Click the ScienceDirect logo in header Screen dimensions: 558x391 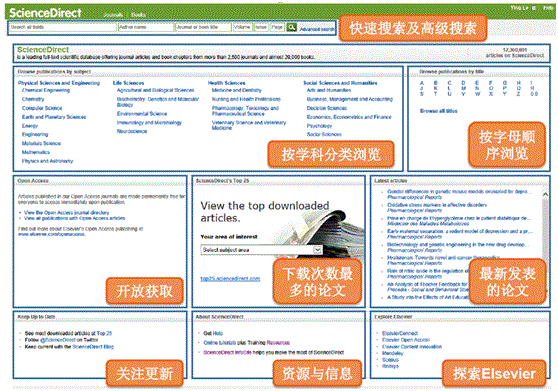(45, 13)
